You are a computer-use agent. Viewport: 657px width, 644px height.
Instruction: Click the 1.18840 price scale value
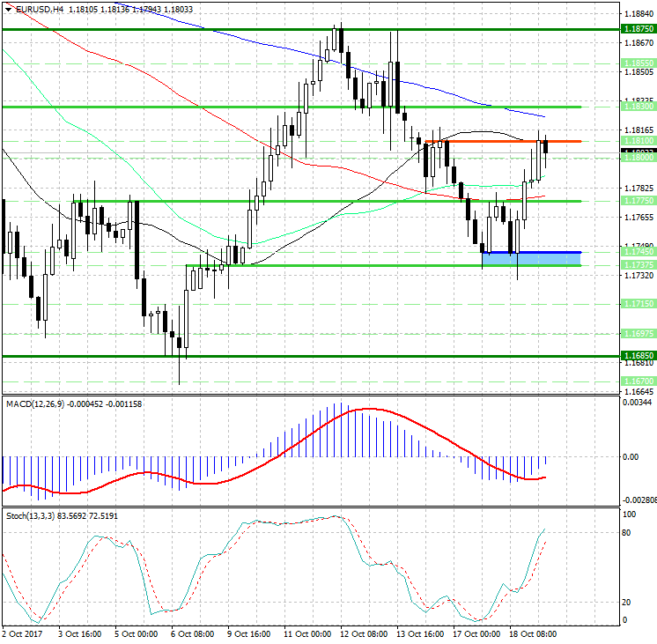click(x=639, y=14)
